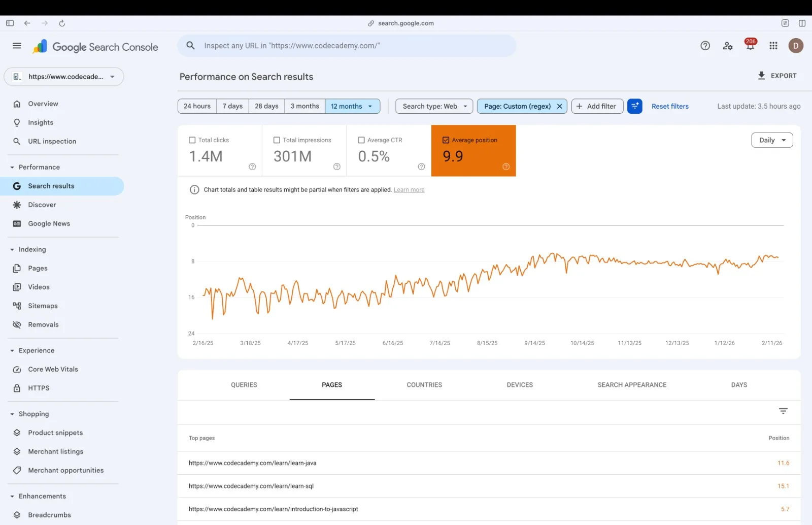Sort by Position column header

coord(779,438)
